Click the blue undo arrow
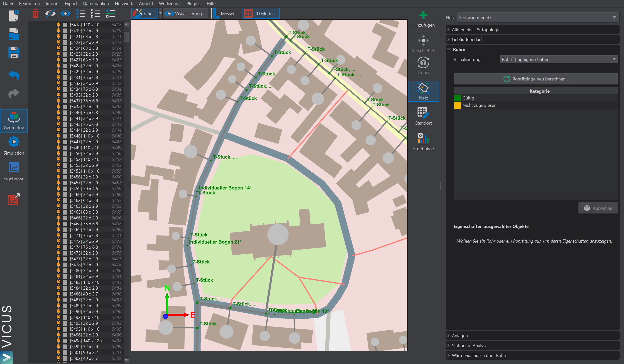 click(x=14, y=75)
